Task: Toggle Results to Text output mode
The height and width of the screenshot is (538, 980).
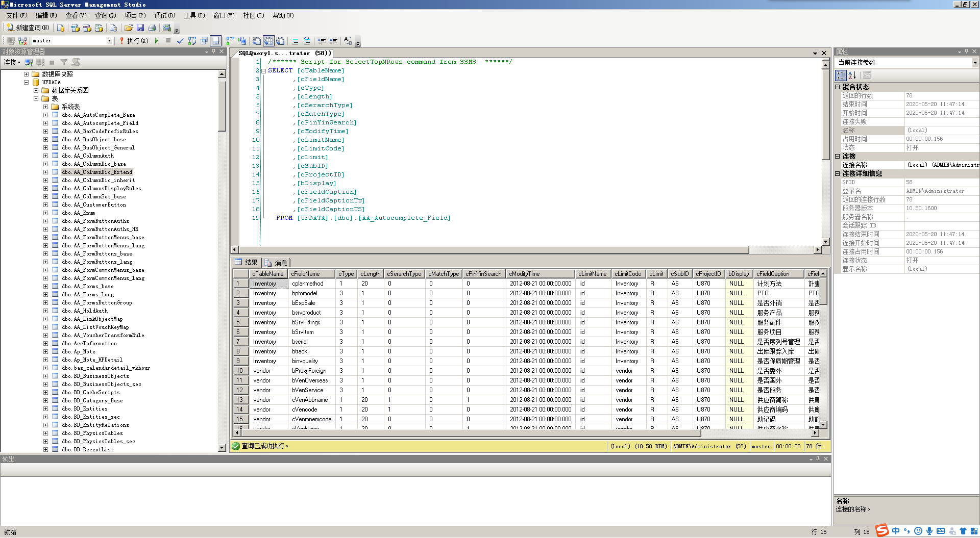Action: (256, 41)
